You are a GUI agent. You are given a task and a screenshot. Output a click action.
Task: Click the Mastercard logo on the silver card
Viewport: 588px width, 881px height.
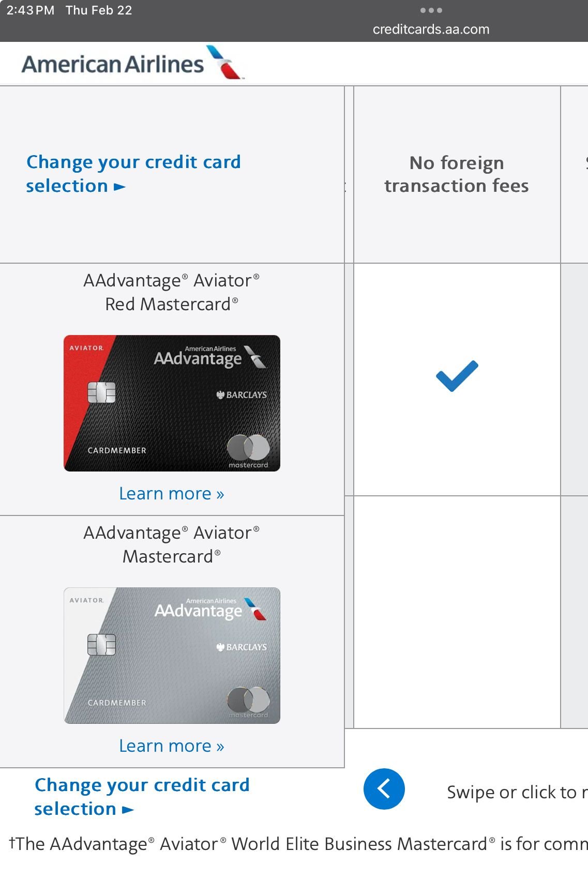[x=248, y=701]
